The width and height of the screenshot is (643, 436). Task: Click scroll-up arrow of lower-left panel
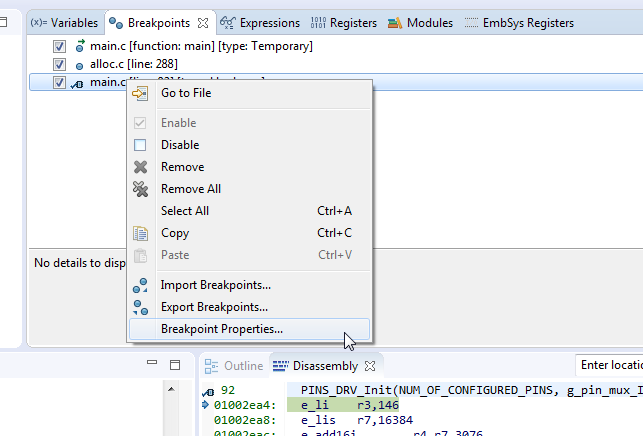(x=171, y=389)
